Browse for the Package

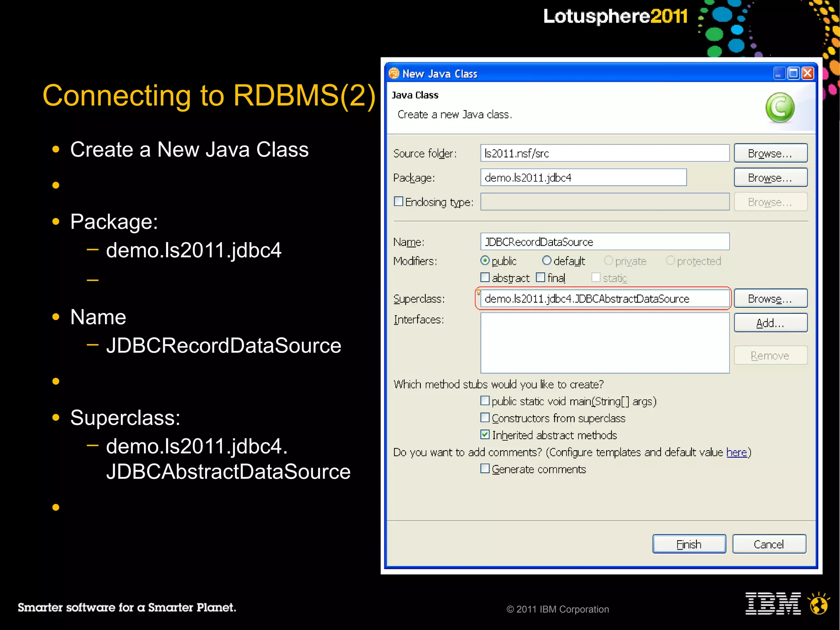coord(771,178)
